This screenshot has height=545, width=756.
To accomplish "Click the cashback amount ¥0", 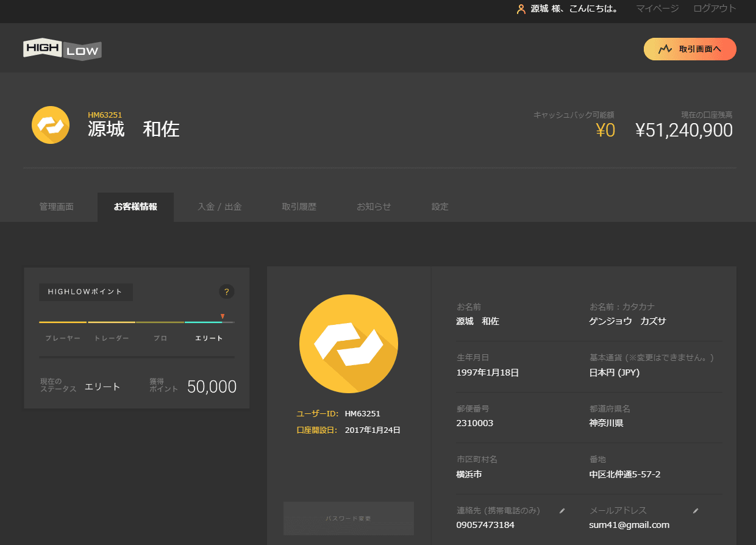I will [605, 130].
